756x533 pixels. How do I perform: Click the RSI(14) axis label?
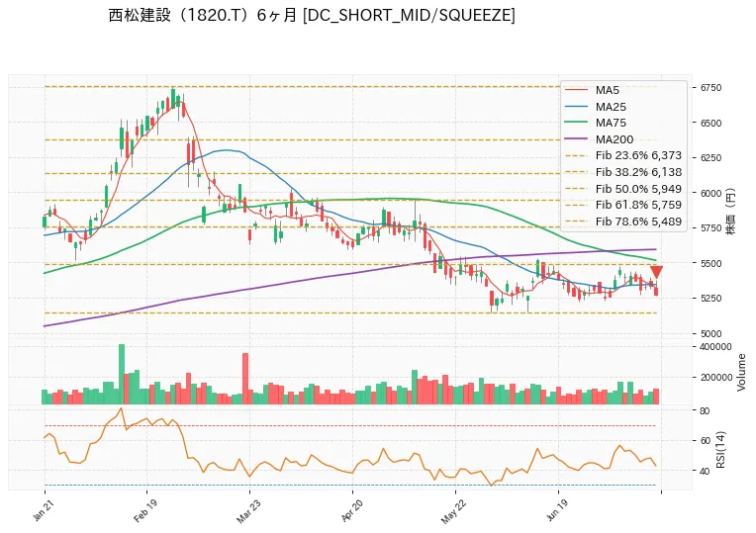[x=720, y=449]
